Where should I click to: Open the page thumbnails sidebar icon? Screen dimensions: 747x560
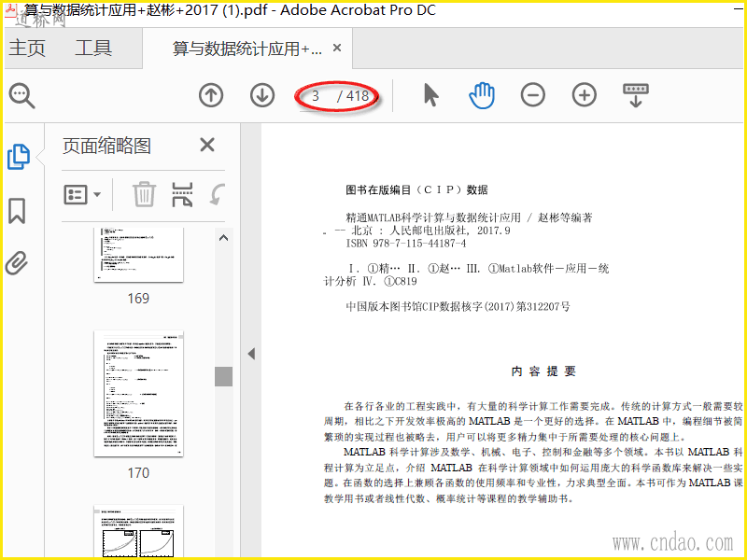tap(19, 157)
